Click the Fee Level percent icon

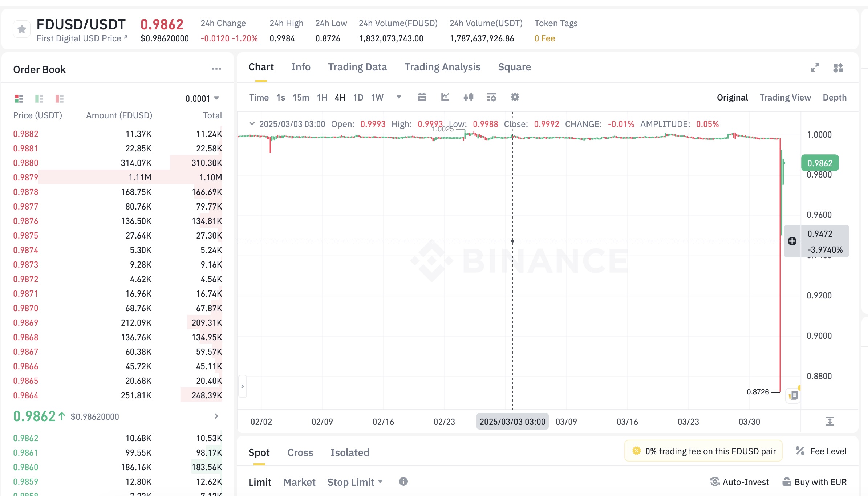pos(800,451)
